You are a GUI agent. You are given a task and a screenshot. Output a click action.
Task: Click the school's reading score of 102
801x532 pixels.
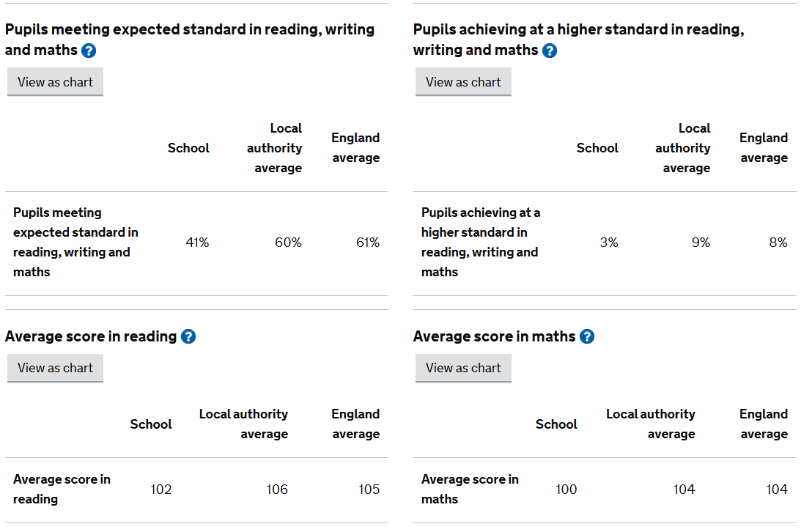coord(160,489)
